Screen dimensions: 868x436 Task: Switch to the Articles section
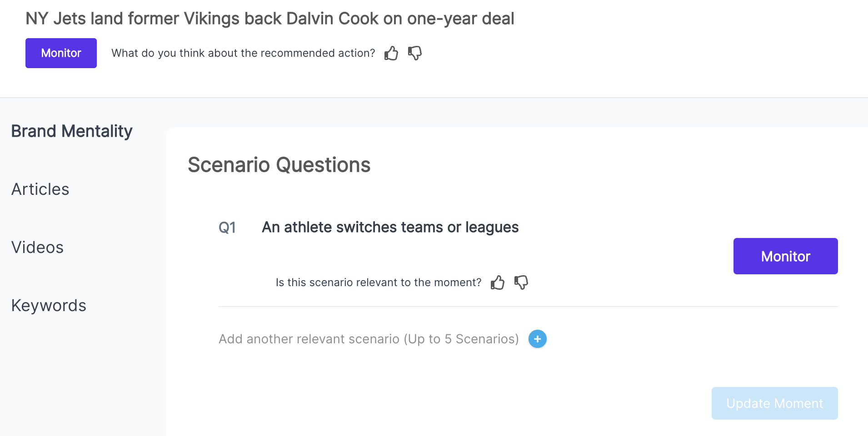coord(40,189)
